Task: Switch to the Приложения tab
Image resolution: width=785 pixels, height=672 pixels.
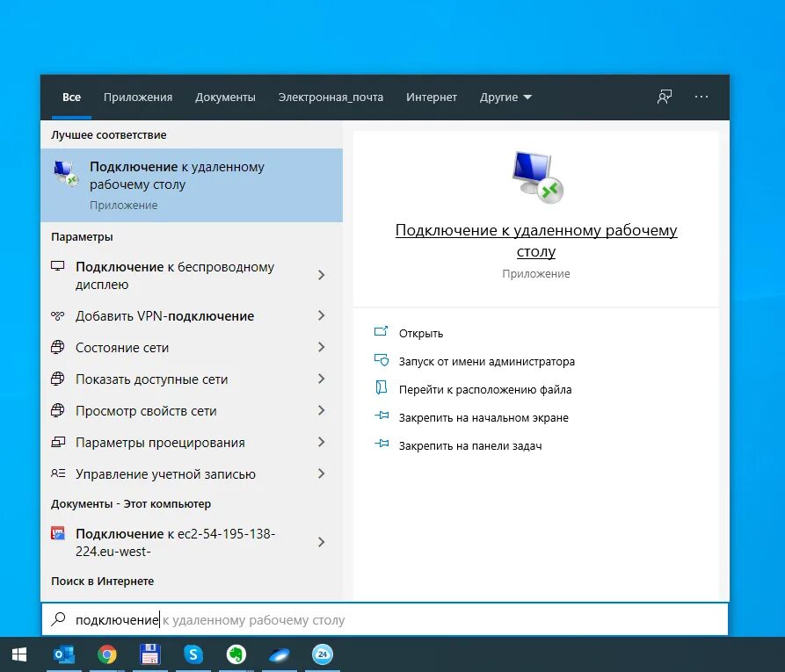Action: 138,98
